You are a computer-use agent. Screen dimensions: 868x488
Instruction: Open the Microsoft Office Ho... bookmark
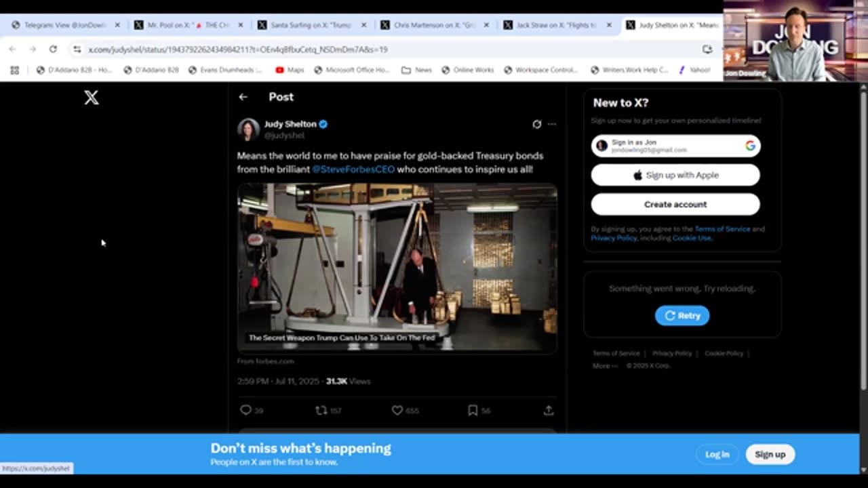pyautogui.click(x=351, y=70)
